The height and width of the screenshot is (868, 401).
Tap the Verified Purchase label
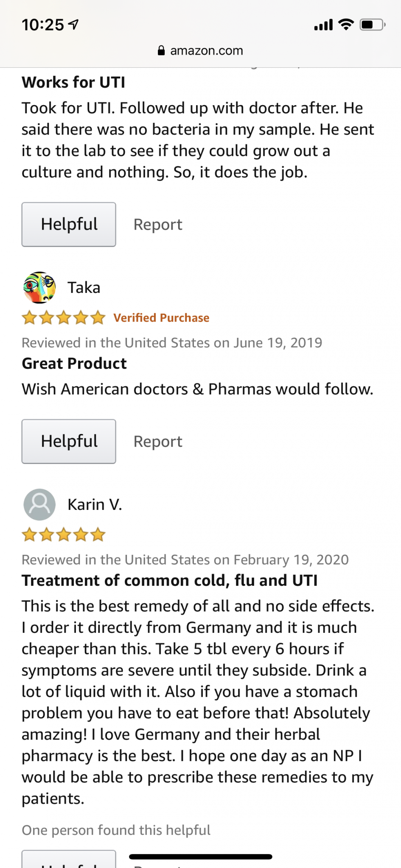click(x=161, y=318)
